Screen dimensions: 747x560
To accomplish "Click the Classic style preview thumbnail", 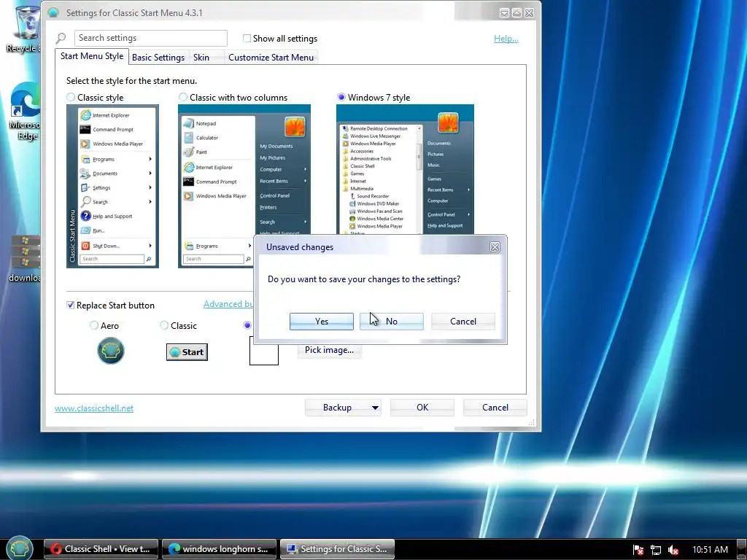I will click(x=112, y=186).
